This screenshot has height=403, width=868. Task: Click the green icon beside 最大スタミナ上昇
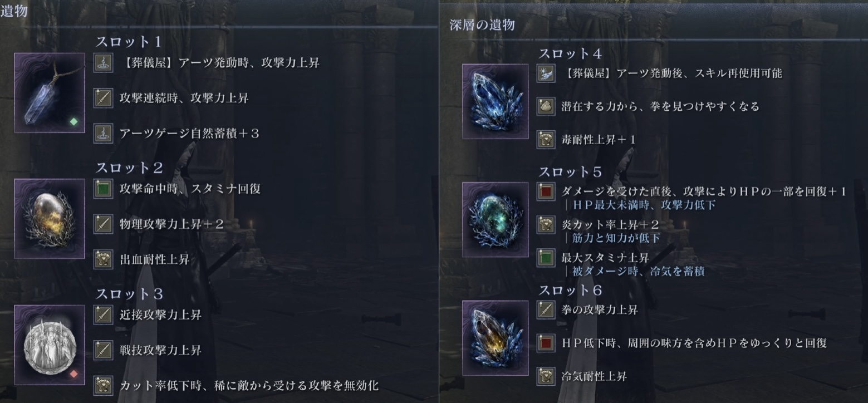tap(546, 258)
